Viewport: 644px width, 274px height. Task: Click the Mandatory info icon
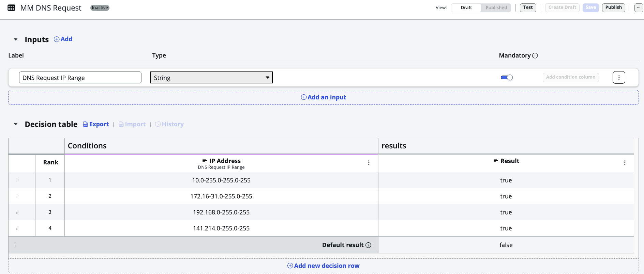click(535, 55)
